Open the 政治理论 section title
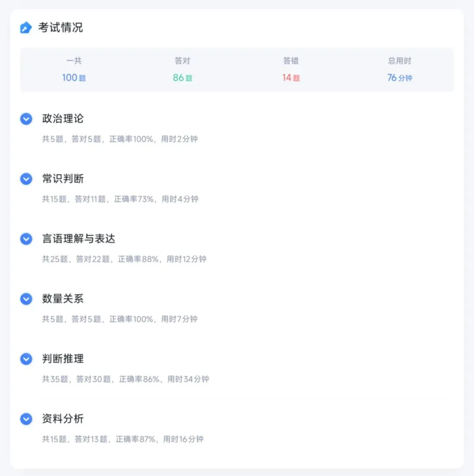474x476 pixels. [x=63, y=118]
